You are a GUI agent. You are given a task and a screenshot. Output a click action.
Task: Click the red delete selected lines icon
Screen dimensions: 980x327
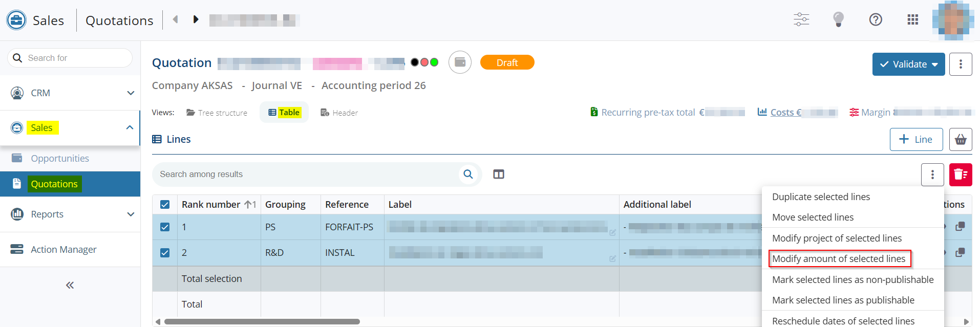[x=961, y=175]
